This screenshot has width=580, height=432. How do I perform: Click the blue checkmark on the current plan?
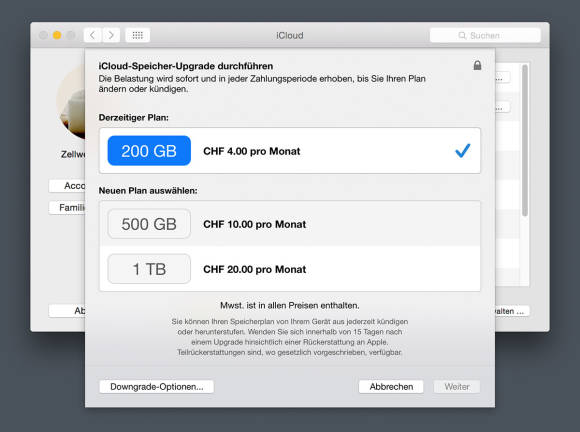(x=462, y=151)
